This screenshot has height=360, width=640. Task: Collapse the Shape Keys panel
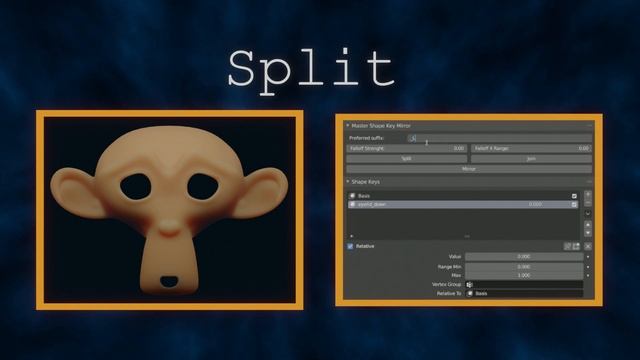(x=348, y=182)
